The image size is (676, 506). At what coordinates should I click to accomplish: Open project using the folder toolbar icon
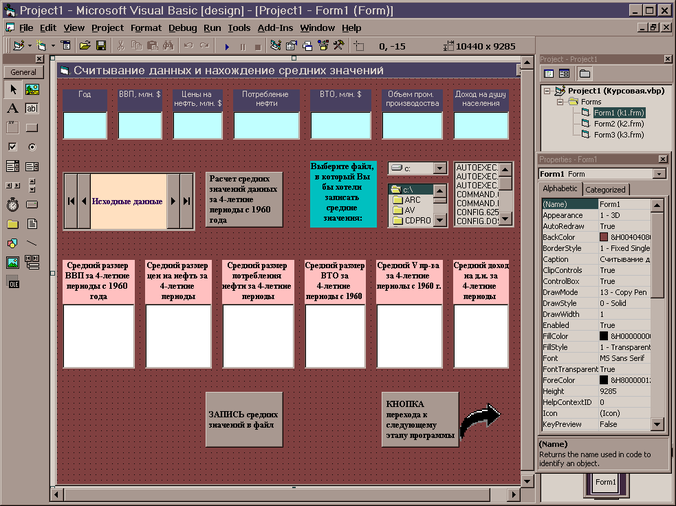tap(85, 46)
